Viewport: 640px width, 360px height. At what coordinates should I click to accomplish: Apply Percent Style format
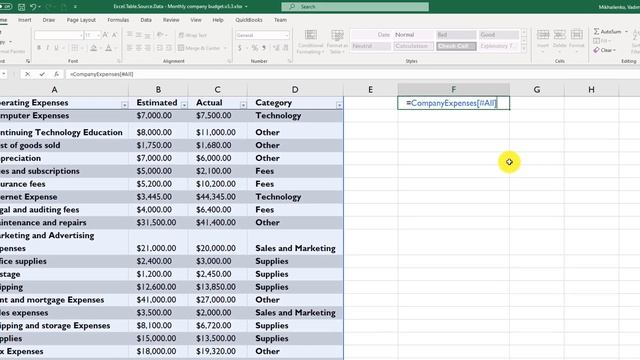255,48
